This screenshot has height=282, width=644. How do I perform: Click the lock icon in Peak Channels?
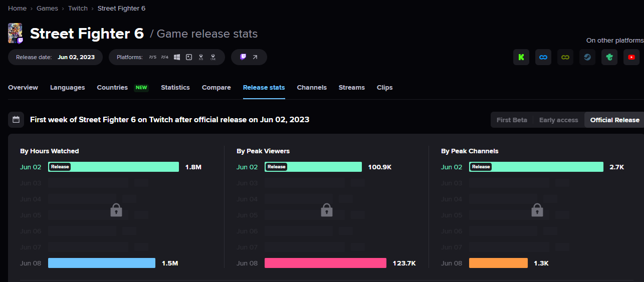(537, 210)
